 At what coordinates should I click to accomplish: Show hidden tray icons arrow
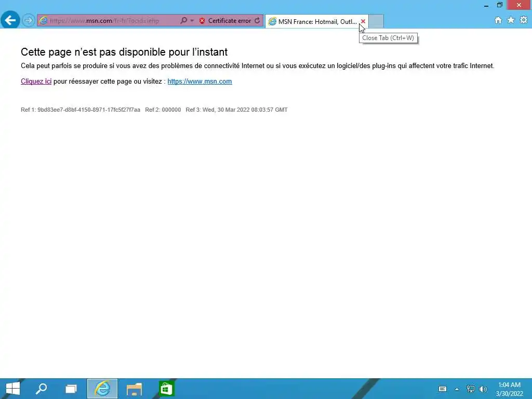[x=457, y=389]
